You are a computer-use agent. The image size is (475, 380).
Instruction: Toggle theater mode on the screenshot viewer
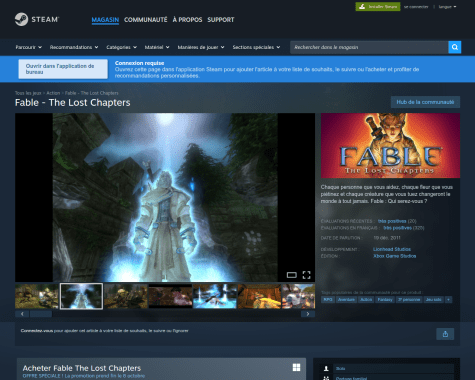point(292,275)
